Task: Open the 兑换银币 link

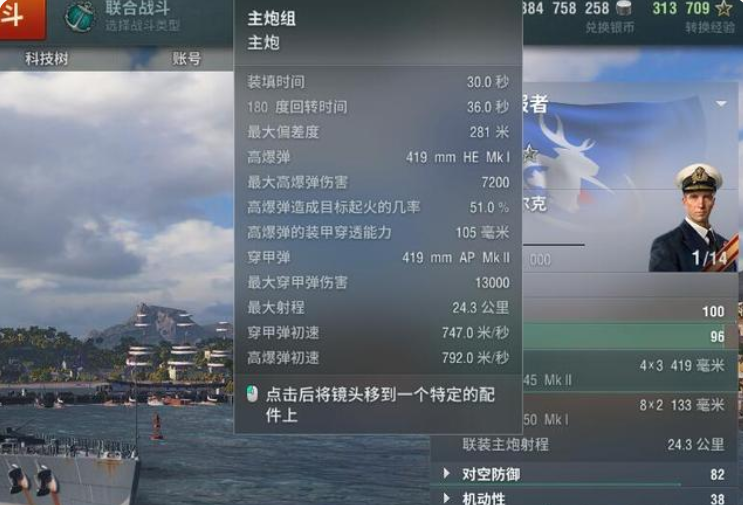Action: coord(610,27)
